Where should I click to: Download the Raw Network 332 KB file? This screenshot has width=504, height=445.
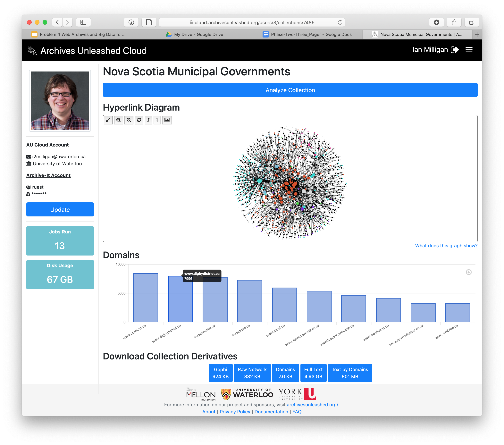pyautogui.click(x=252, y=373)
